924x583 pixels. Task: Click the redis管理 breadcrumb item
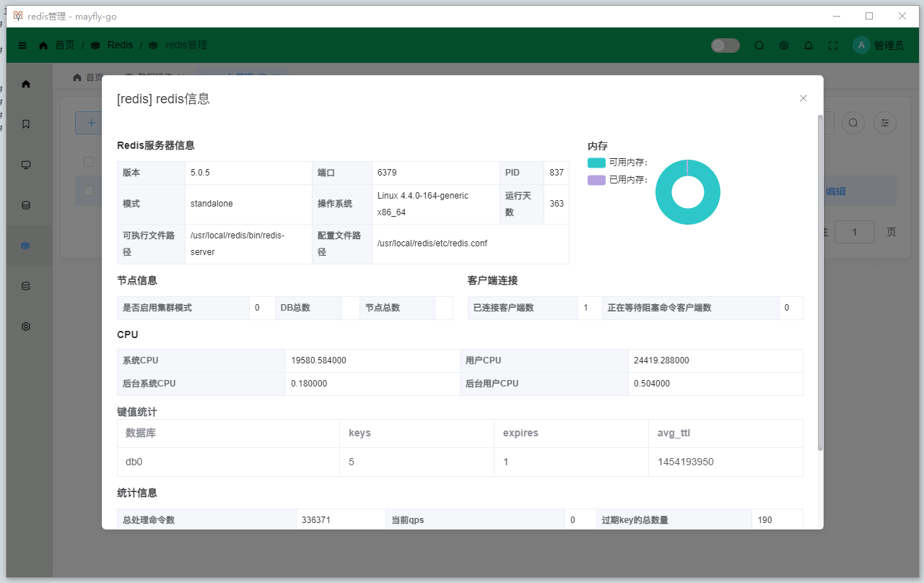186,46
